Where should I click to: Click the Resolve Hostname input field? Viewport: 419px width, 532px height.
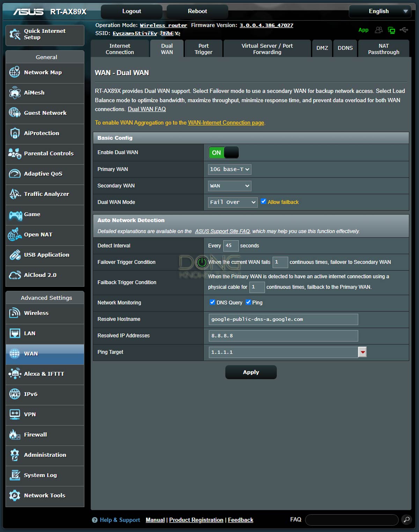(284, 319)
